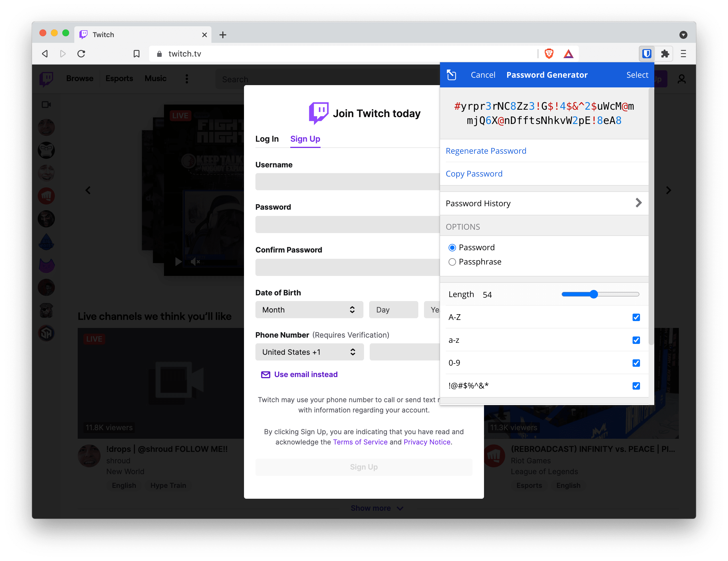Toggle the A-Z uppercase checkbox off

[x=636, y=317]
